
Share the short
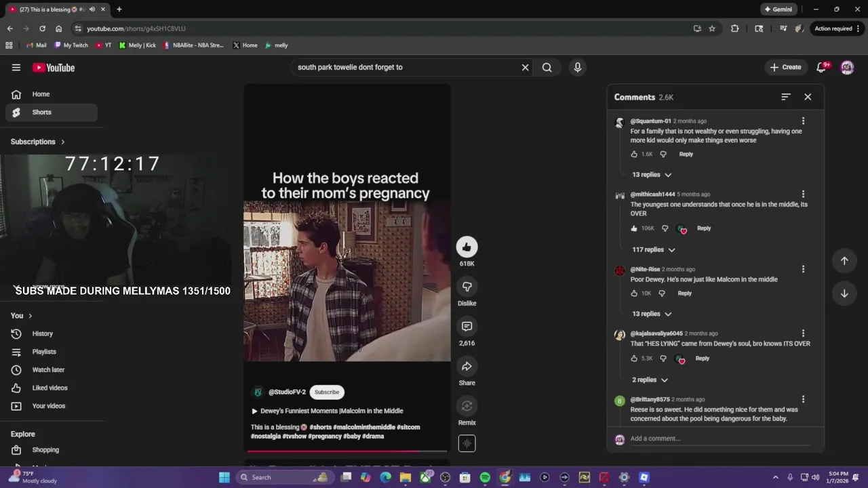[x=467, y=367]
